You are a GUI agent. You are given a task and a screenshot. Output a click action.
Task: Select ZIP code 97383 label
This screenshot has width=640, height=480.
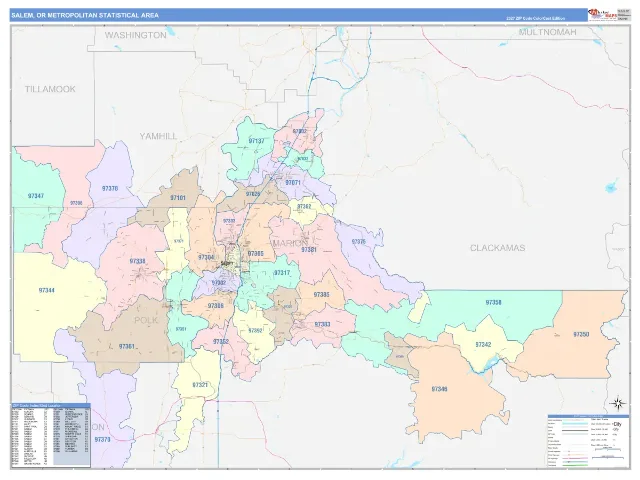click(x=322, y=324)
